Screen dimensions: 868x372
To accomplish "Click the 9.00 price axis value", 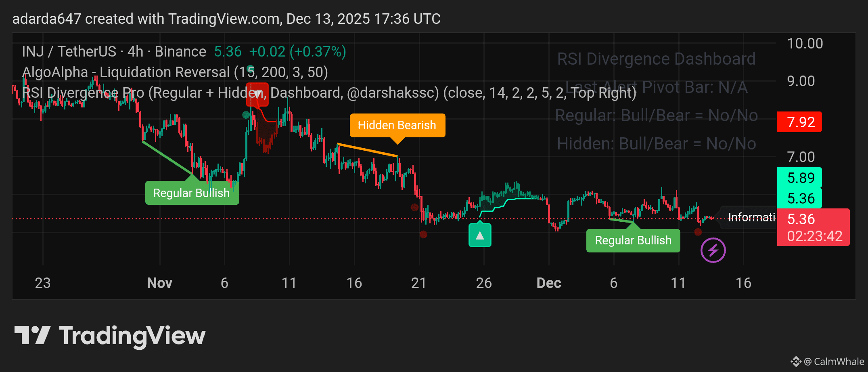I will 801,81.
